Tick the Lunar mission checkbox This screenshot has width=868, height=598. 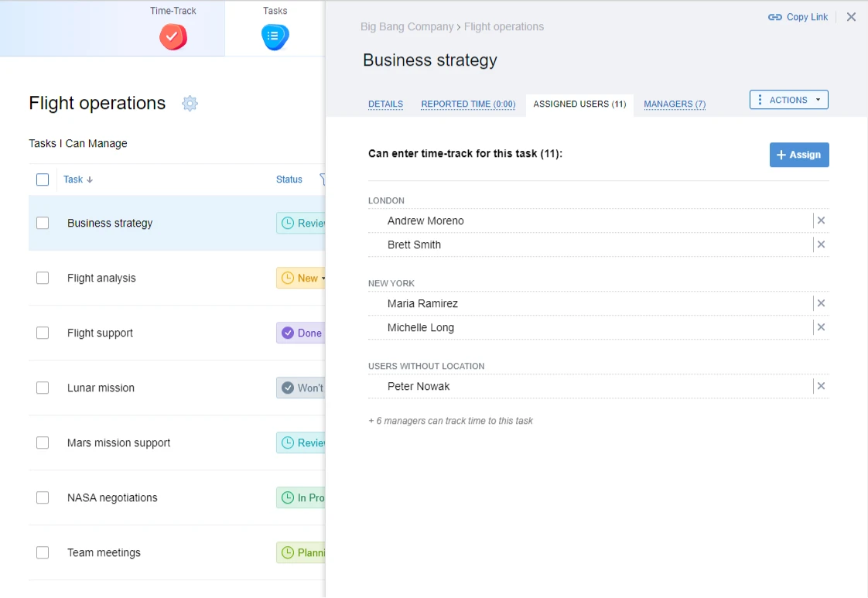(x=43, y=388)
